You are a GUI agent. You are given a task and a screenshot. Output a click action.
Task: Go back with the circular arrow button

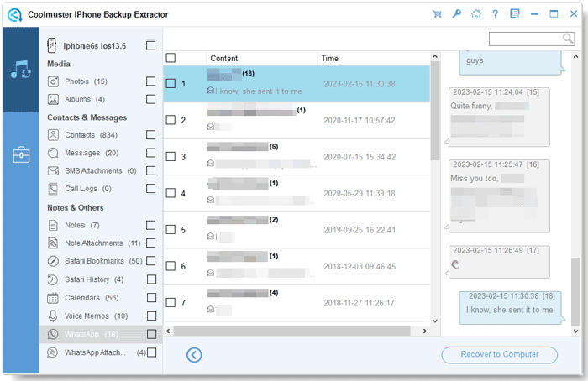pos(194,355)
